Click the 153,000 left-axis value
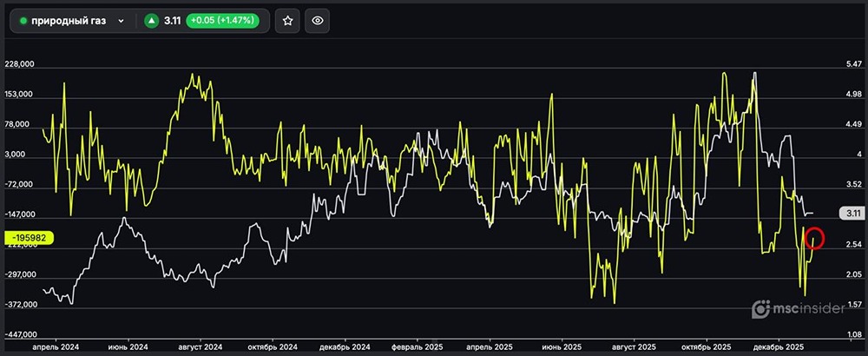The height and width of the screenshot is (356, 868). pyautogui.click(x=19, y=95)
